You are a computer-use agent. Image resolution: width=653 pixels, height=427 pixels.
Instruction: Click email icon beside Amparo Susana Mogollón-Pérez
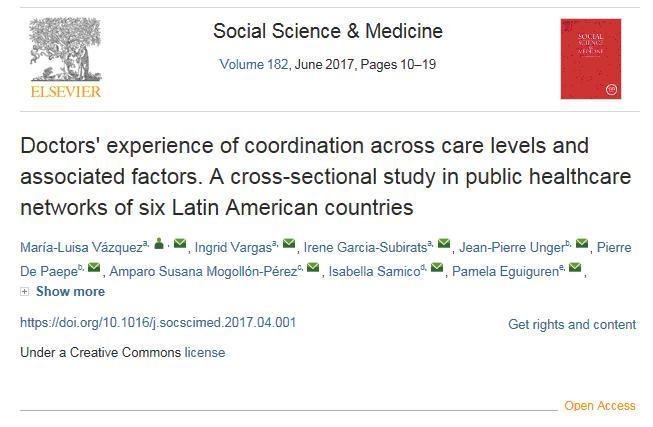(x=313, y=267)
